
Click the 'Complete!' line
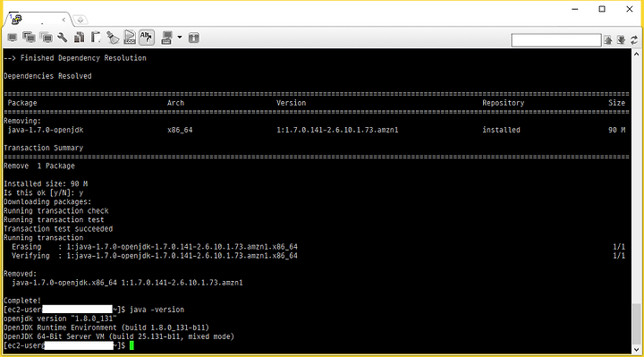point(22,301)
